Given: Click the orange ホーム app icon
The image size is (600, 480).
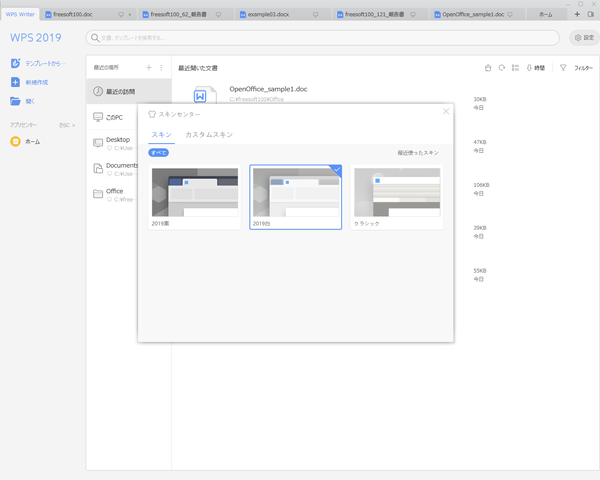Looking at the screenshot, I should click(x=15, y=142).
